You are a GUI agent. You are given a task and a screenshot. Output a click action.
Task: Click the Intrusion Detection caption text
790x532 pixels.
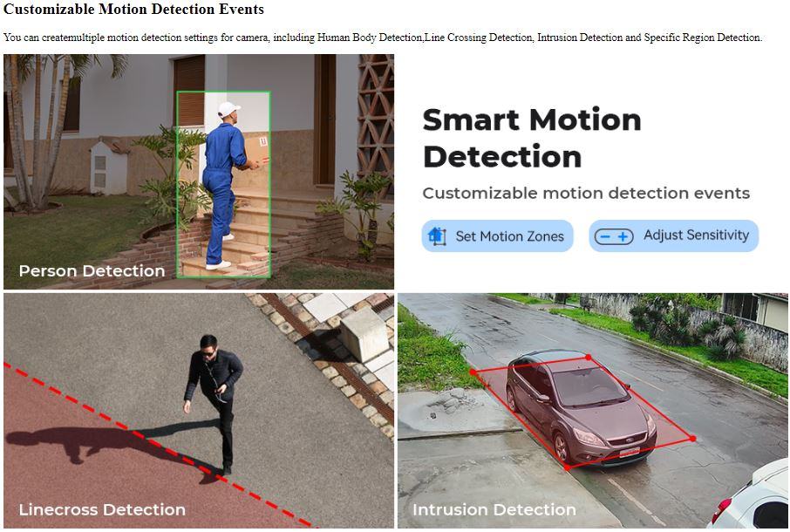494,510
